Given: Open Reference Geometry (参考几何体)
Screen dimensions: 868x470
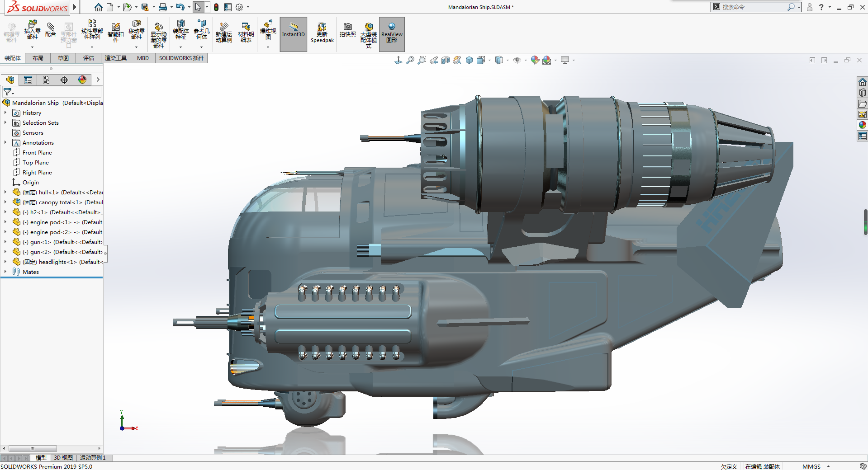Looking at the screenshot, I should point(202,30).
